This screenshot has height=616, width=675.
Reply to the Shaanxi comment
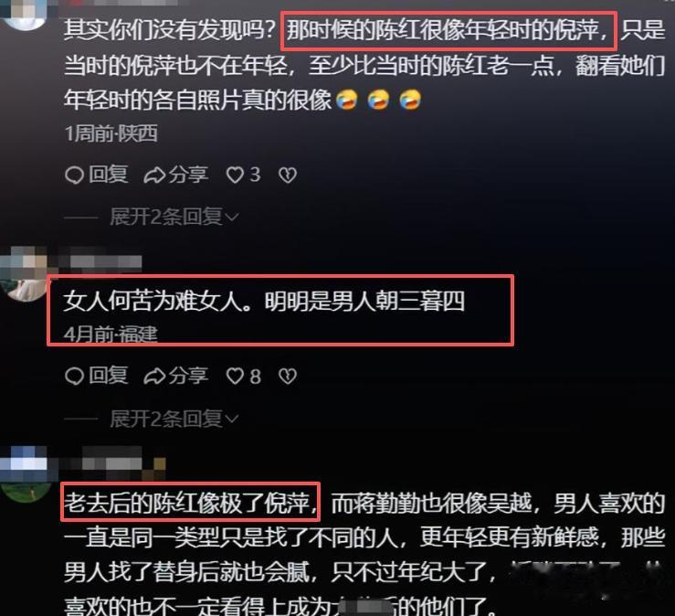[97, 175]
